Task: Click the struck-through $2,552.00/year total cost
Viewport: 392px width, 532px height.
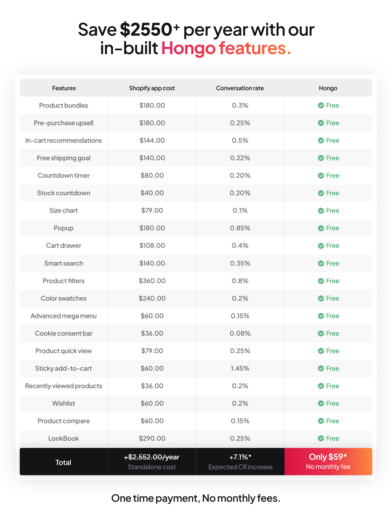Action: pyautogui.click(x=152, y=457)
